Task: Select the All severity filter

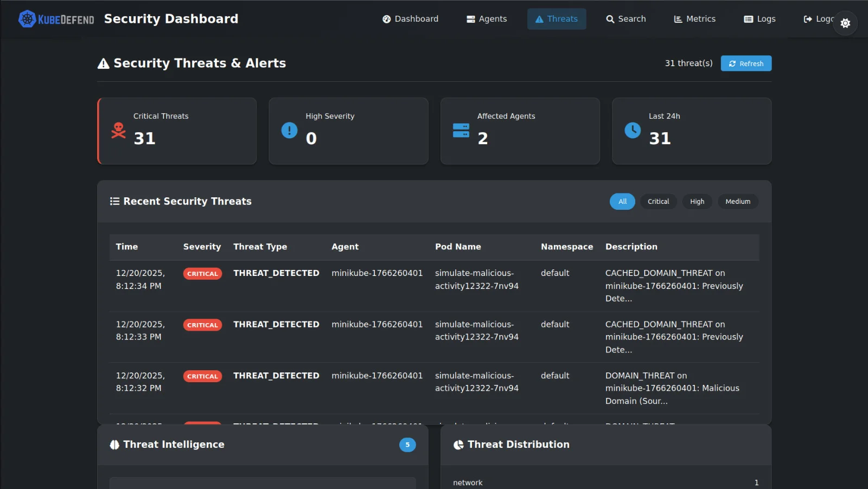Action: pos(622,202)
